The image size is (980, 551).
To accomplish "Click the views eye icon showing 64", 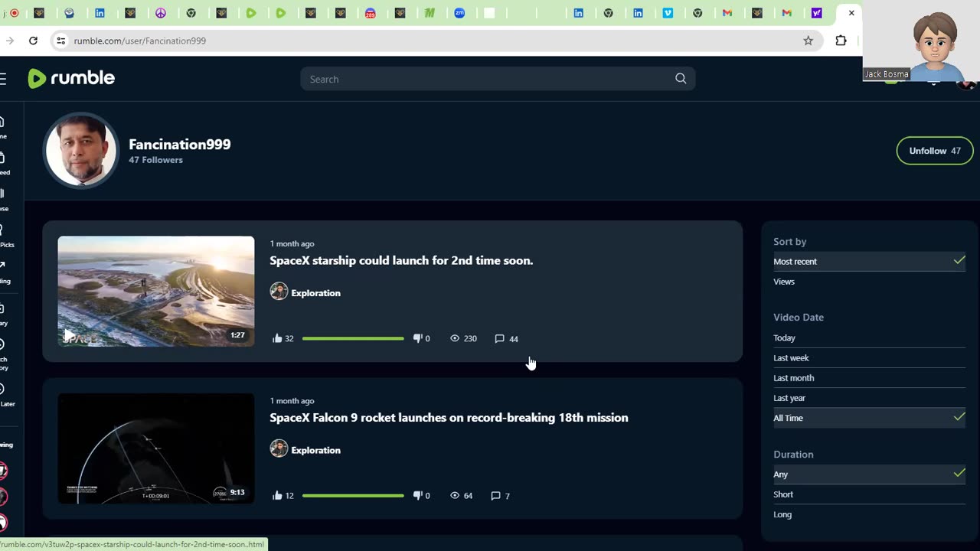I will 455,495.
